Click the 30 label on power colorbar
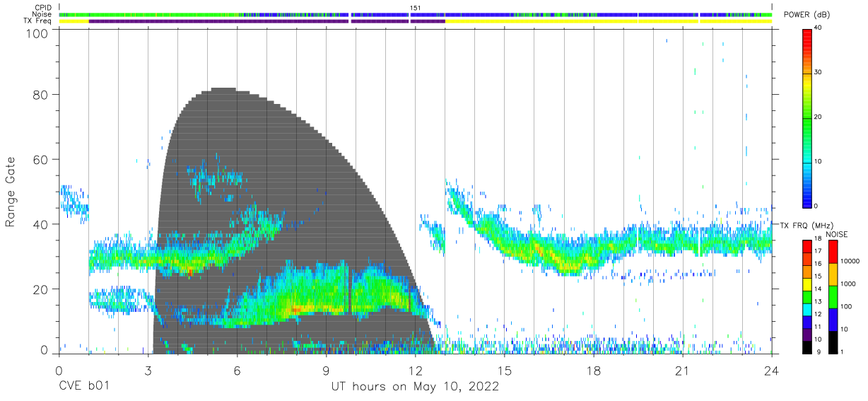The width and height of the screenshot is (868, 401). tap(819, 73)
